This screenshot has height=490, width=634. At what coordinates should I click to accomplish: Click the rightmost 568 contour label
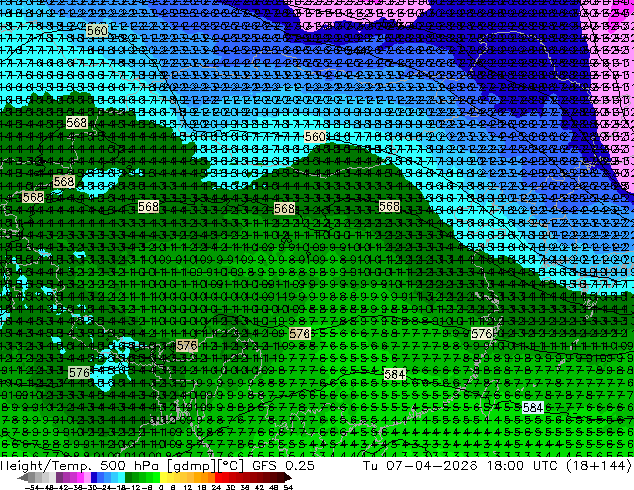[389, 206]
